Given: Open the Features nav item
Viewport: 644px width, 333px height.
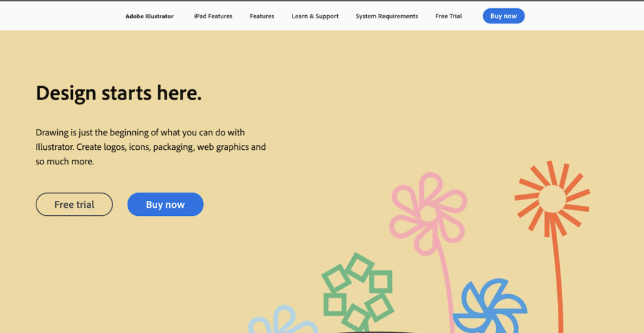Looking at the screenshot, I should [262, 16].
